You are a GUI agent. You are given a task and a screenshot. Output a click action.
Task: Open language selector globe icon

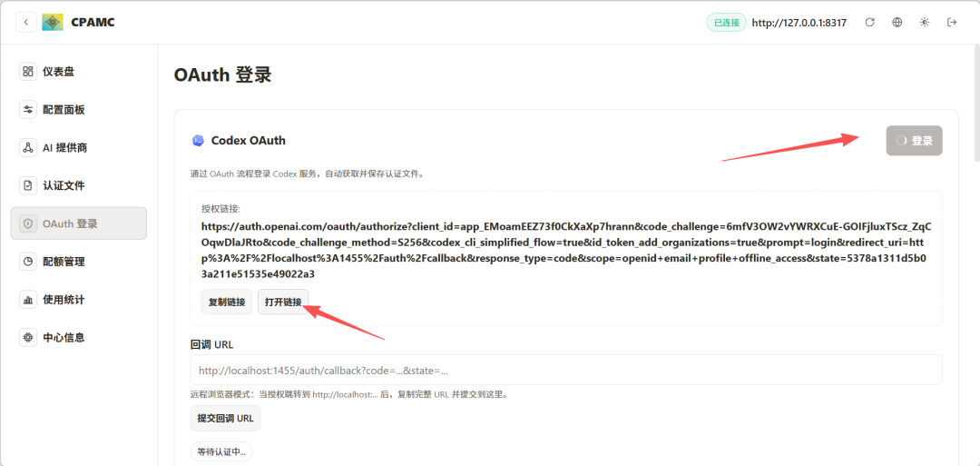897,23
